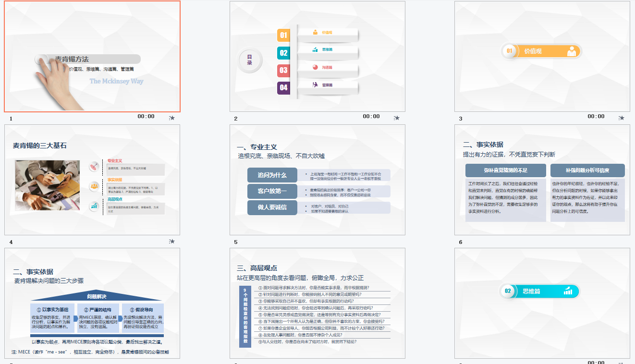Viewport: 635px width, 364px height.
Task: Open the slide containing 三、高层观点
Action: (x=318, y=303)
